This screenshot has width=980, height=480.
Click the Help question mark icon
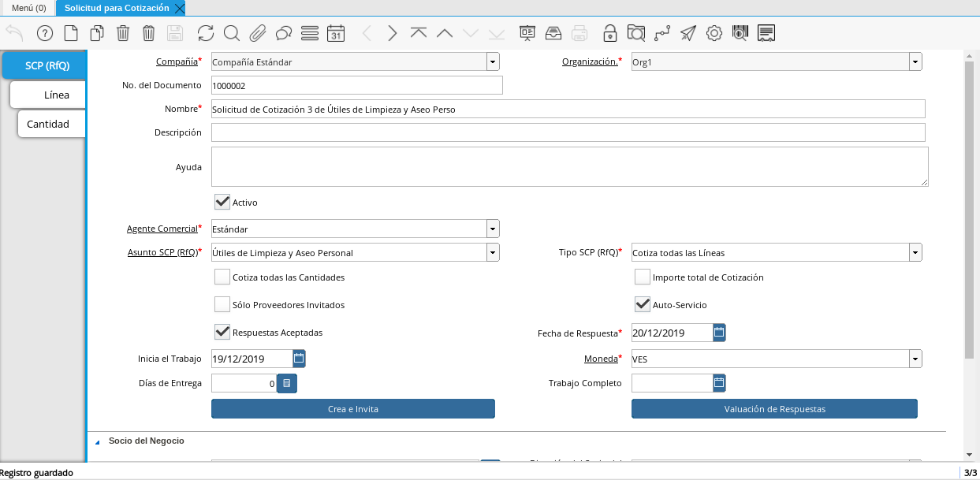tap(45, 33)
